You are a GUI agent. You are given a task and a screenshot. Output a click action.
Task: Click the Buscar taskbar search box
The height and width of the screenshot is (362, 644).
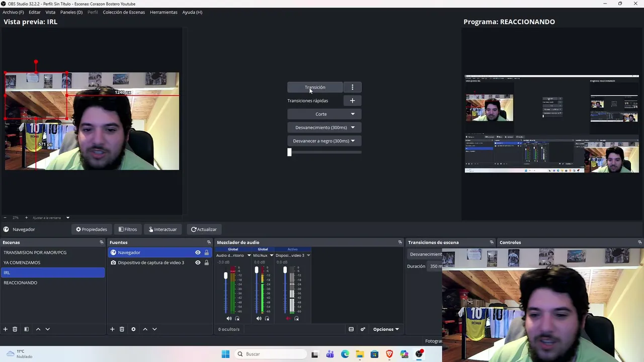[x=271, y=354]
